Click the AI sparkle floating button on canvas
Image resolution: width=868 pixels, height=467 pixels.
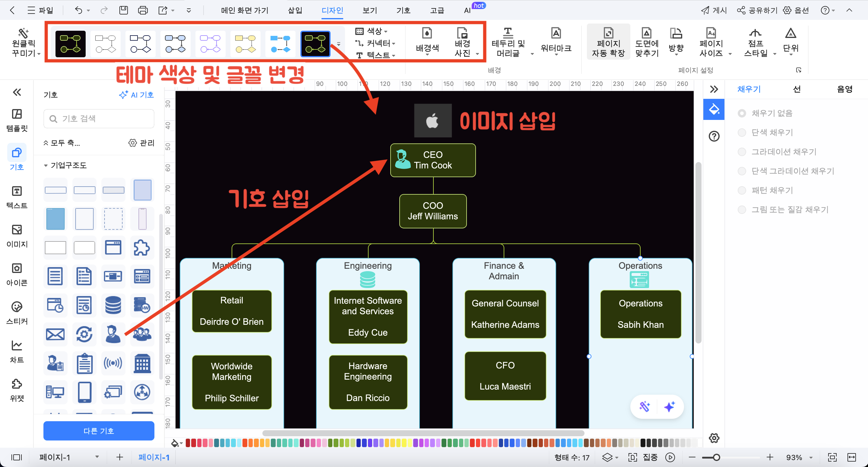669,406
